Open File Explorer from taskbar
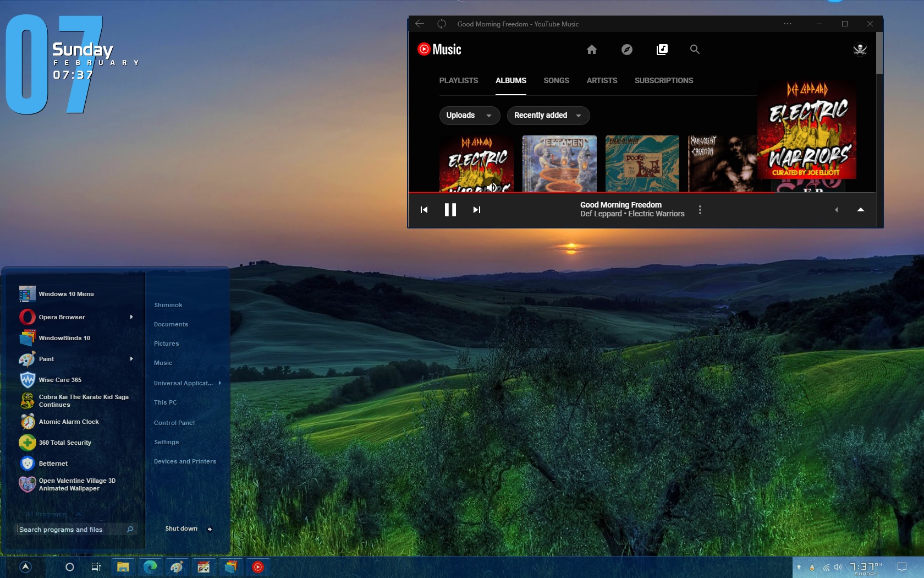Viewport: 924px width, 578px height. coord(123,567)
